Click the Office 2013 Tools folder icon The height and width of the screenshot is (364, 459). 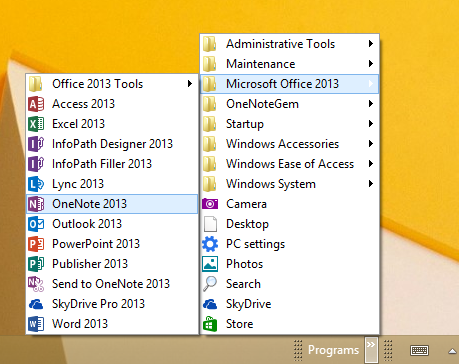(35, 84)
